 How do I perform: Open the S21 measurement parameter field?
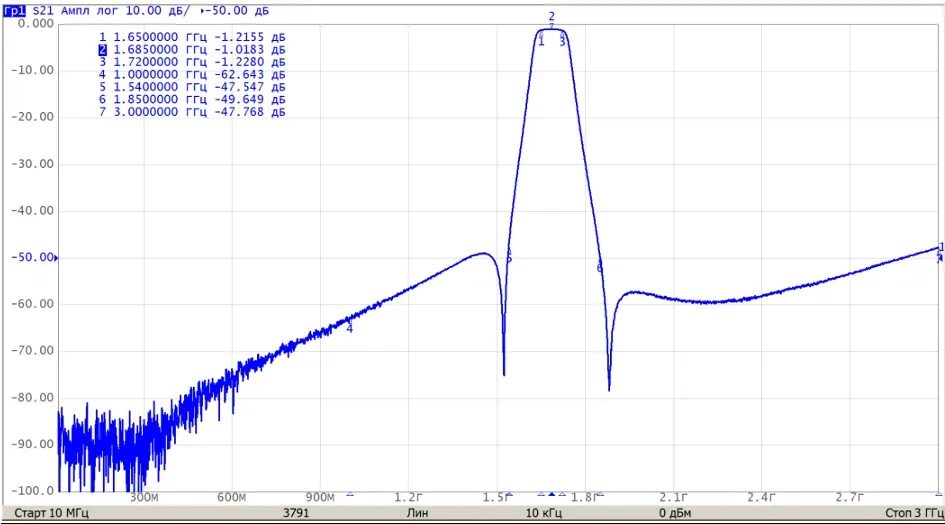43,11
